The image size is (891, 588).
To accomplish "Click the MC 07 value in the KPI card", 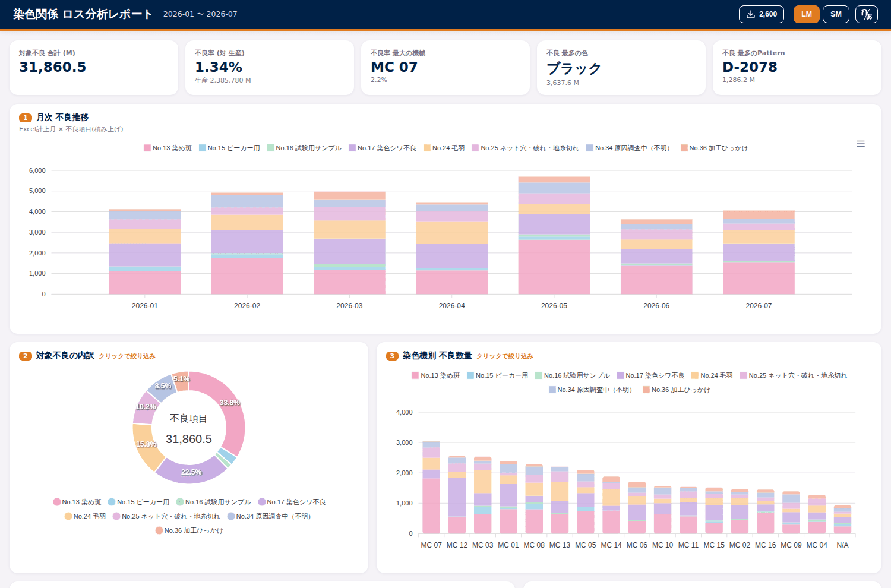I will tap(394, 67).
